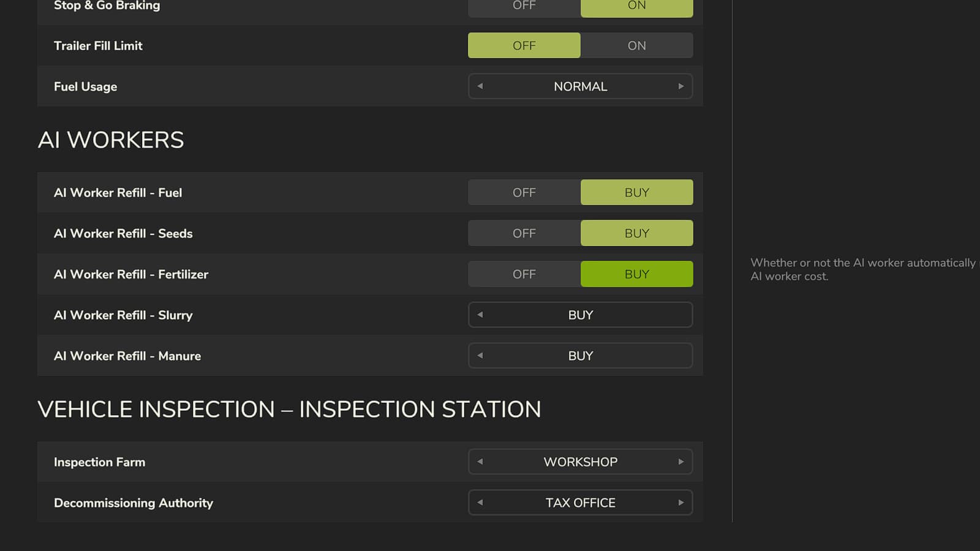Viewport: 980px width, 551px height.
Task: Set AI Worker Refill Seeds to OFF
Action: pos(524,233)
